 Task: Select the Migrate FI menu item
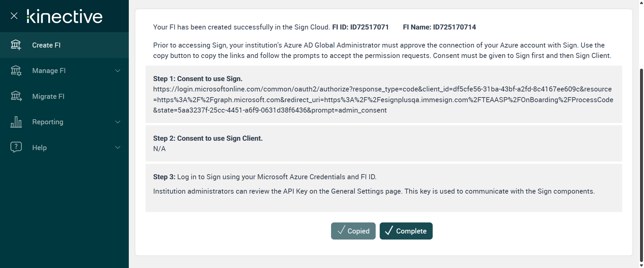[48, 96]
